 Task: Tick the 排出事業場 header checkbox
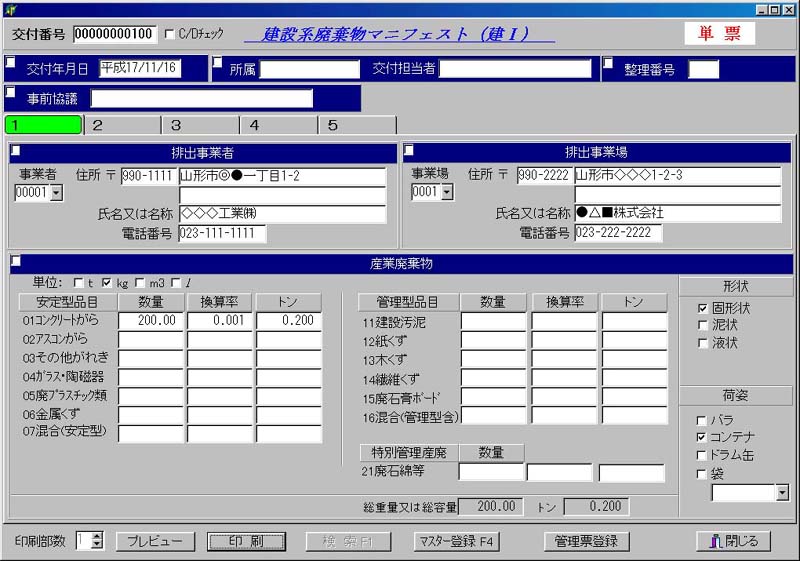(409, 150)
